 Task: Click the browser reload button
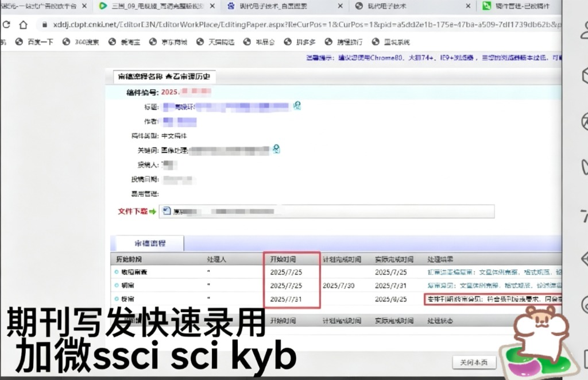click(6, 25)
